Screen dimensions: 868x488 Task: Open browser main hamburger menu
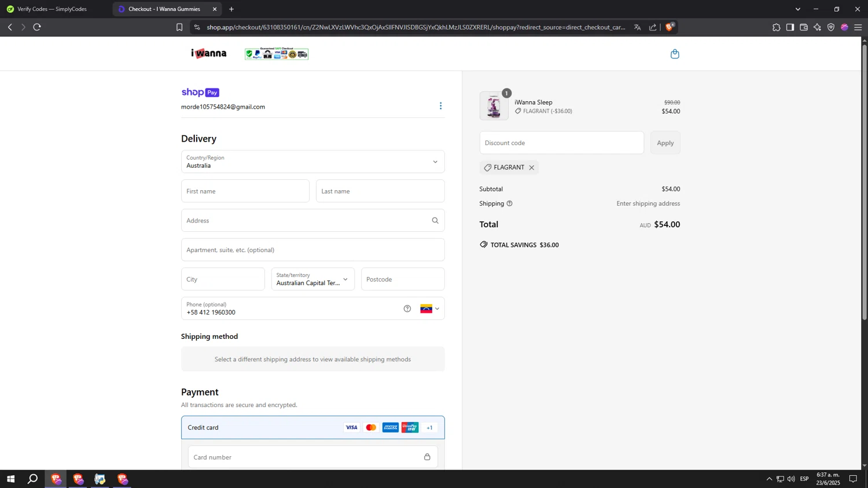coord(858,27)
